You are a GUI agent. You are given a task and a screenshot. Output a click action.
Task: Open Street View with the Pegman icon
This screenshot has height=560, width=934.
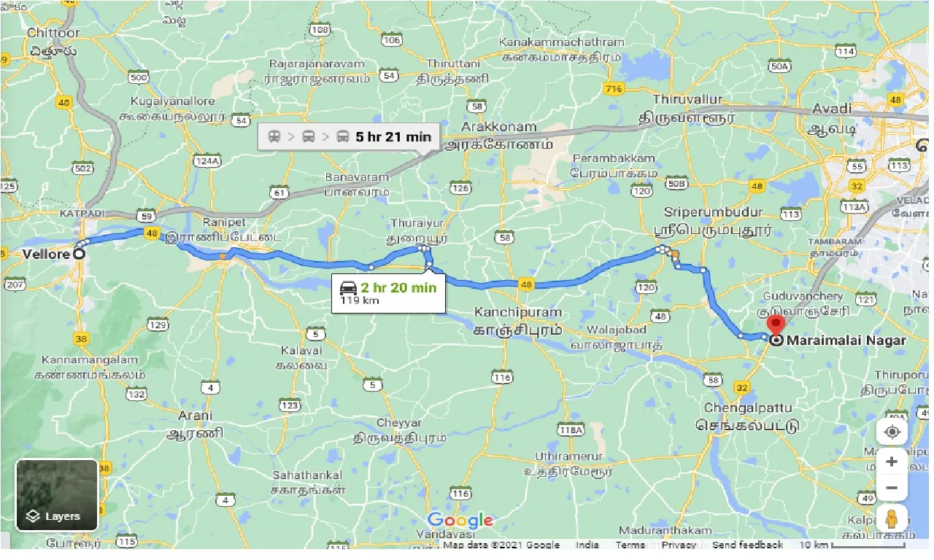click(x=892, y=519)
